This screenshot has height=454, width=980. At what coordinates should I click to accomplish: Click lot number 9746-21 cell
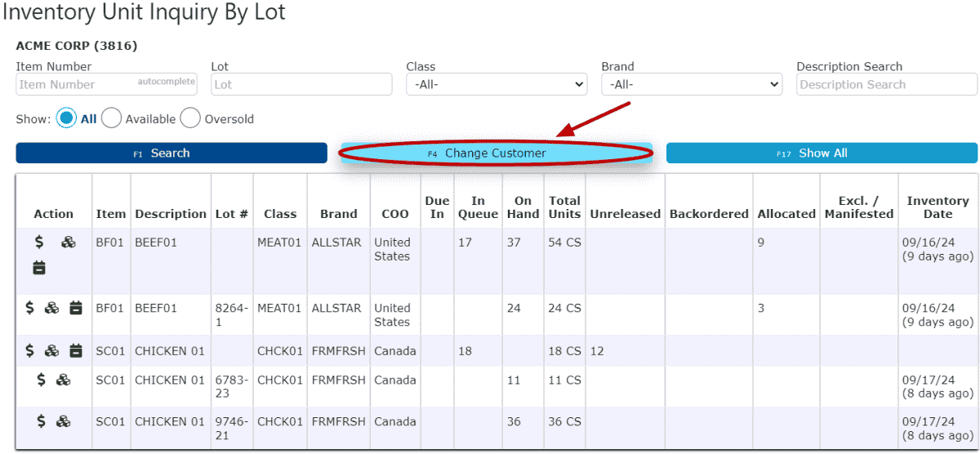(x=232, y=429)
